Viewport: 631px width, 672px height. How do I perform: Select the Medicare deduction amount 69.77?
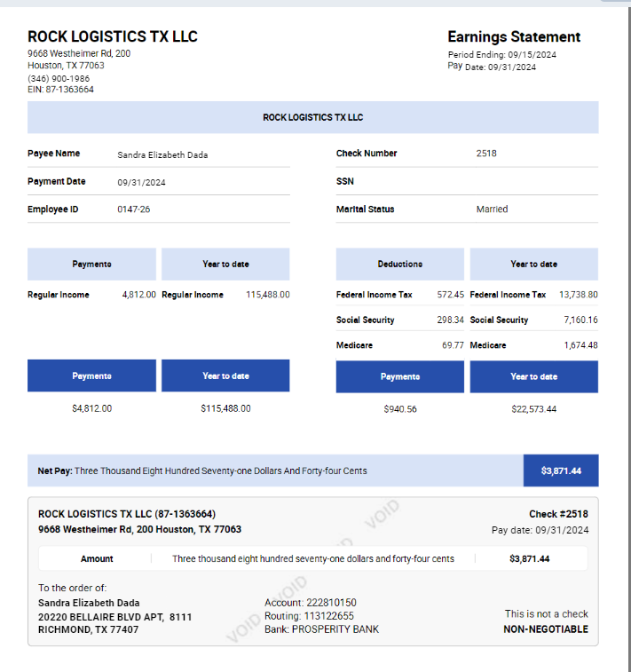click(x=453, y=345)
